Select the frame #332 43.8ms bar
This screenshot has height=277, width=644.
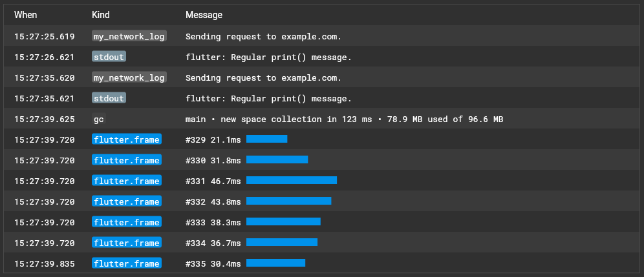pos(288,201)
